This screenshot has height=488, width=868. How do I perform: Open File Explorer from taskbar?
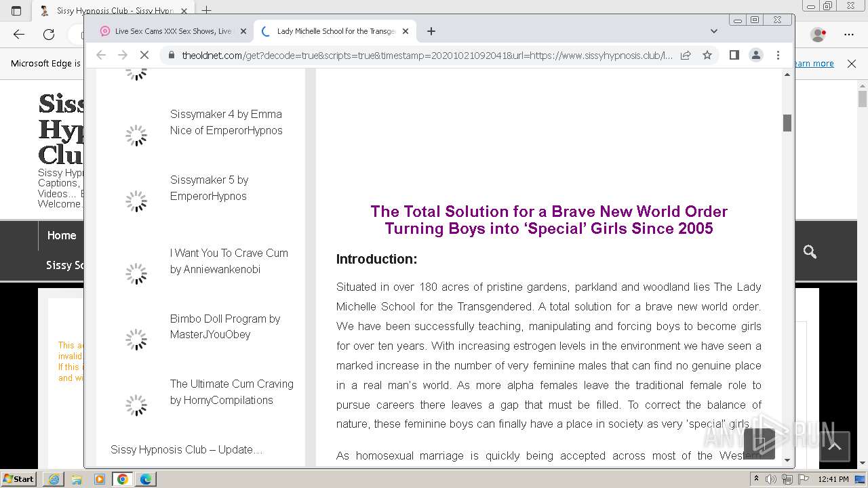coord(77,479)
